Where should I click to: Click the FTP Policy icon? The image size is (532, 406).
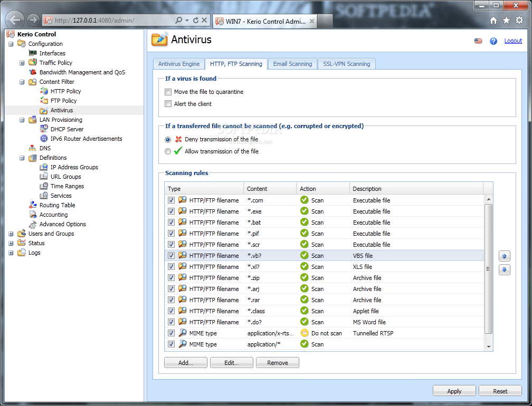44,100
